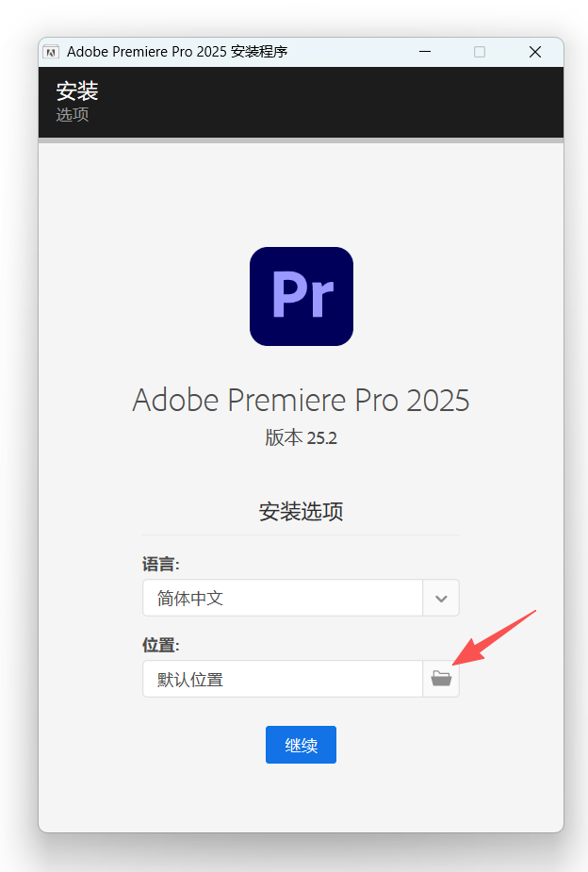Click the disabled maximize button

[479, 52]
